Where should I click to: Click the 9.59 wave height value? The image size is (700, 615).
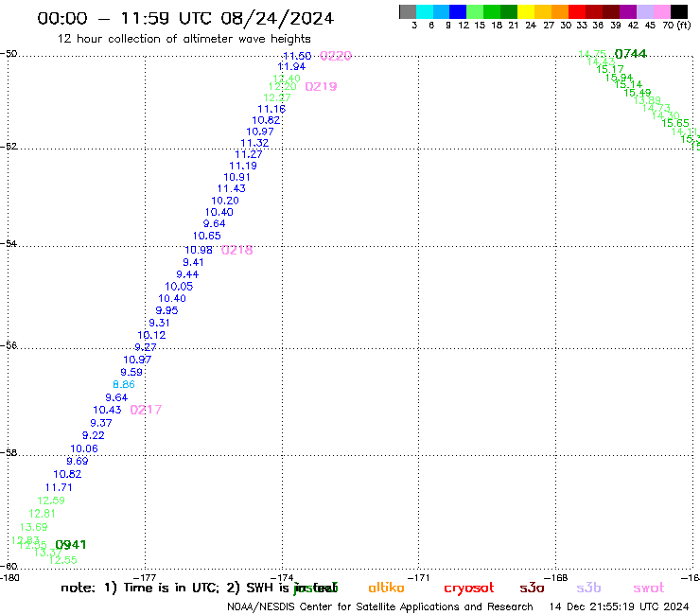pos(131,372)
